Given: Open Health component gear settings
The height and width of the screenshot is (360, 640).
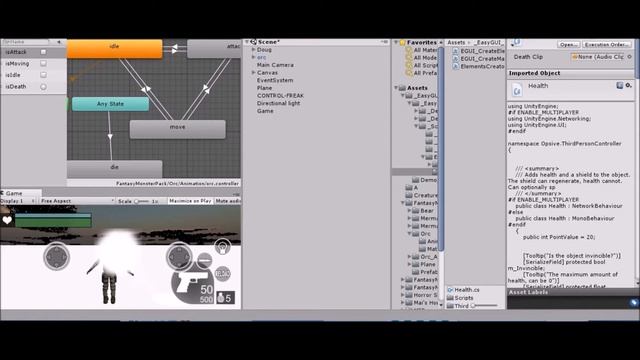Looking at the screenshot, I should coord(629,85).
